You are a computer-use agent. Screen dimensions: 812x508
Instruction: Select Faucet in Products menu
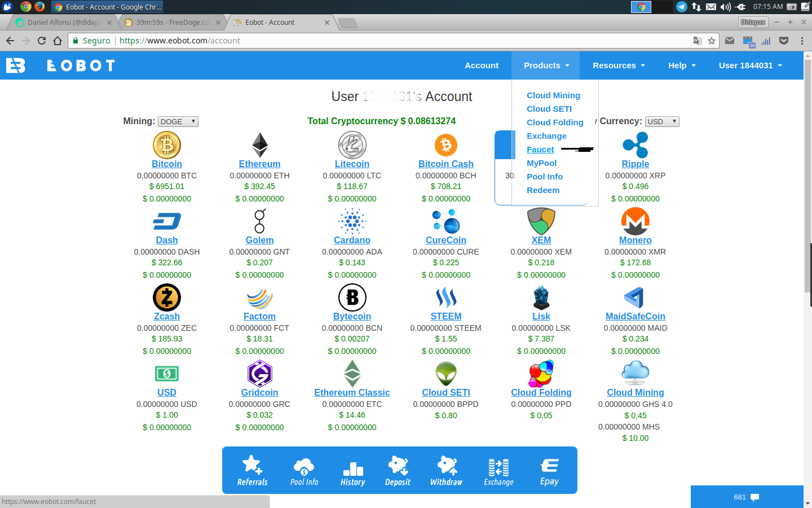click(x=540, y=150)
